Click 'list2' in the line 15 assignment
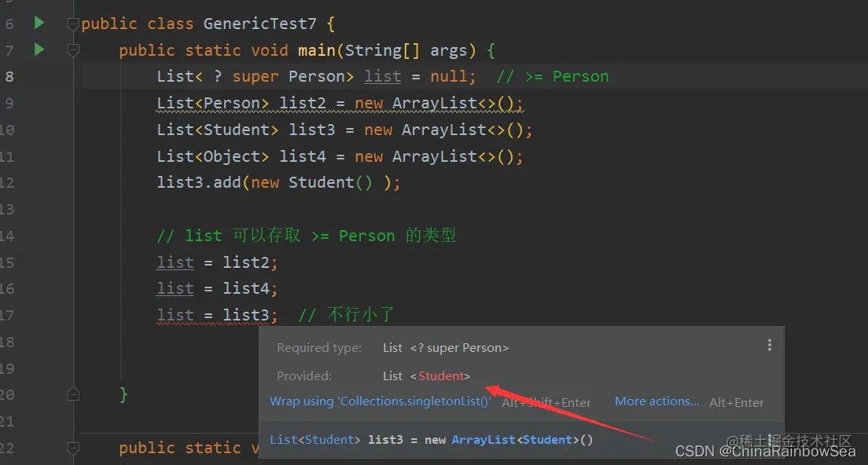 coord(246,262)
